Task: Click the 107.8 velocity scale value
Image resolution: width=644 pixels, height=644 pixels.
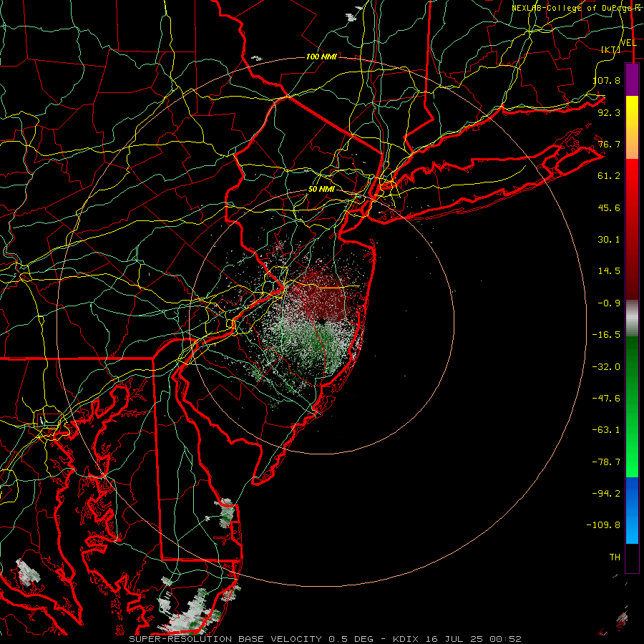Action: click(607, 80)
